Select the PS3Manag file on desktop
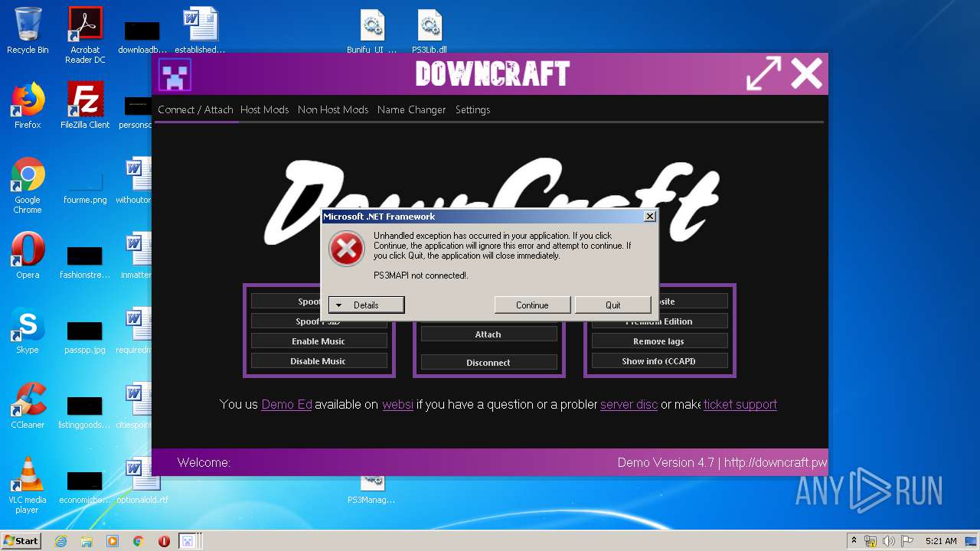Image resolution: width=980 pixels, height=551 pixels. click(372, 490)
